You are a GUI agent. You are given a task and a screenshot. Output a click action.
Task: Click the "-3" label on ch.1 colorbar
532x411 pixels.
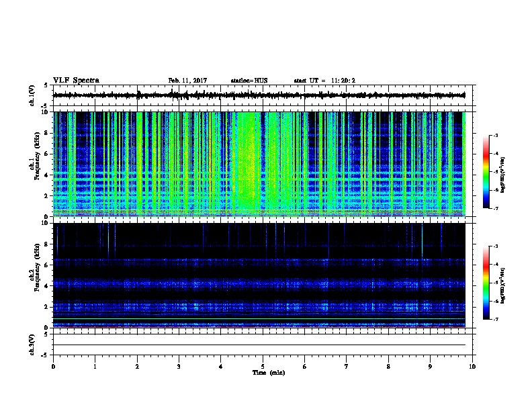[x=495, y=135]
